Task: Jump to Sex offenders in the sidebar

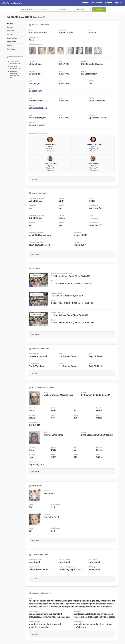Action: click(x=12, y=38)
